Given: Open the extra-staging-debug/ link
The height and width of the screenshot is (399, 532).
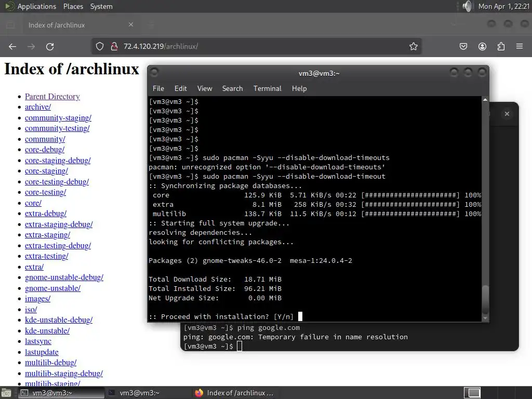Looking at the screenshot, I should click(x=59, y=224).
